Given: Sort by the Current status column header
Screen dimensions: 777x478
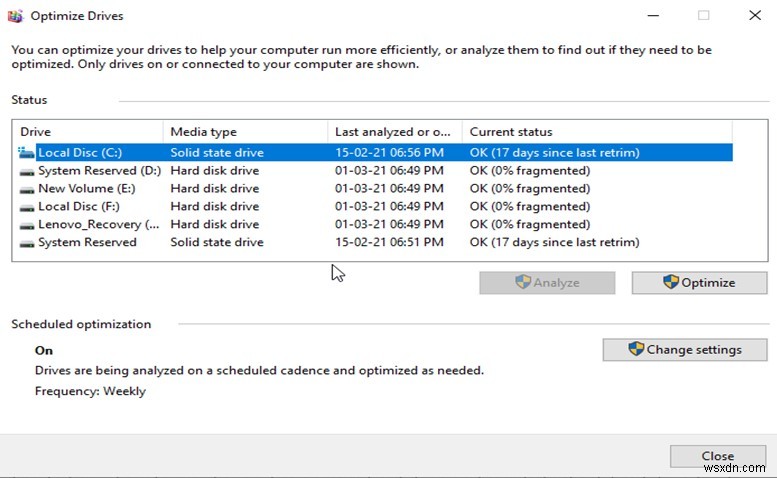Looking at the screenshot, I should click(596, 132).
